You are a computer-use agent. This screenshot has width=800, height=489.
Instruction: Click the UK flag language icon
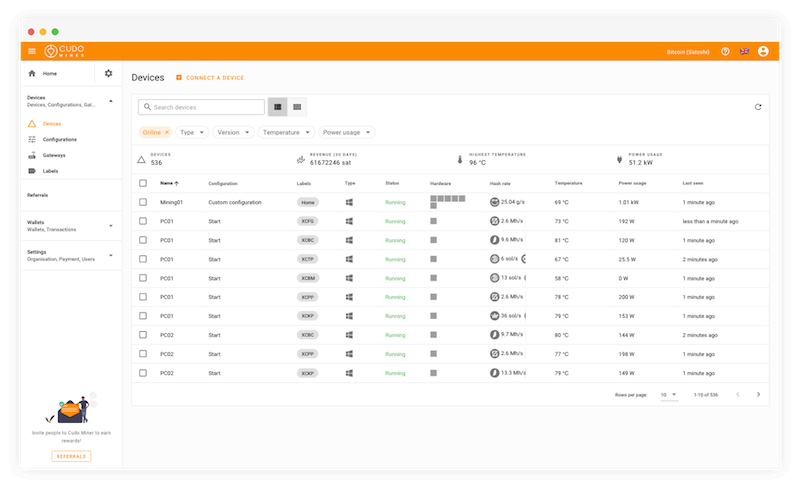pyautogui.click(x=744, y=51)
